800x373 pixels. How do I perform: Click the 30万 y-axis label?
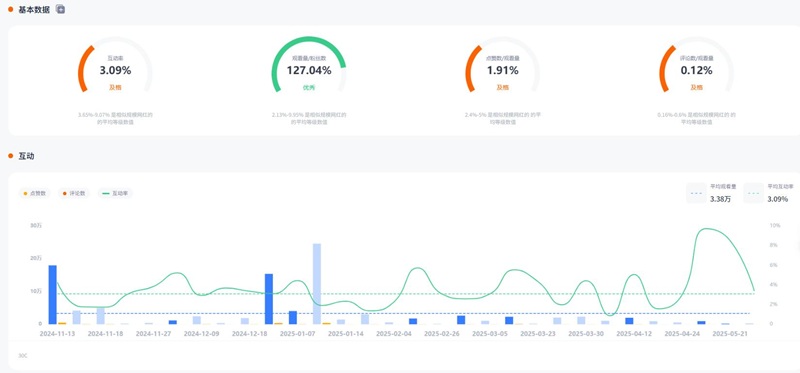tap(36, 226)
